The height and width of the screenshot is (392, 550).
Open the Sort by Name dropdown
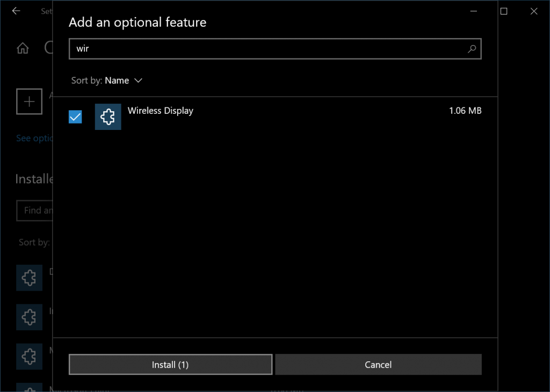coord(107,81)
